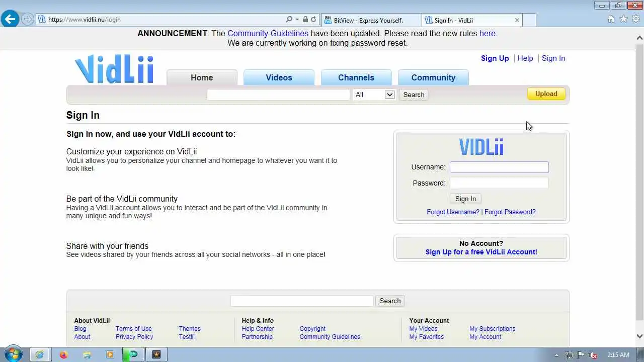Open the My Subscriptions footer link
The height and width of the screenshot is (362, 644).
[x=492, y=329]
